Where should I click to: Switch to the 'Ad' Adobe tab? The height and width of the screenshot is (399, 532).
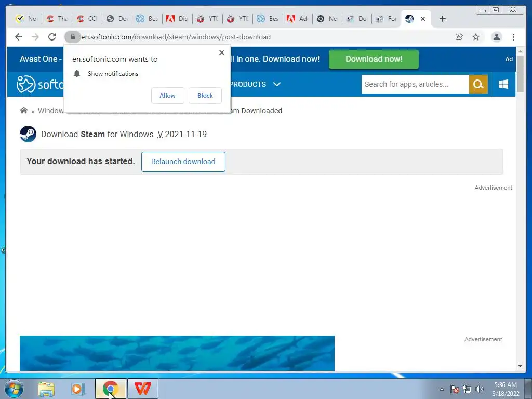297,19
